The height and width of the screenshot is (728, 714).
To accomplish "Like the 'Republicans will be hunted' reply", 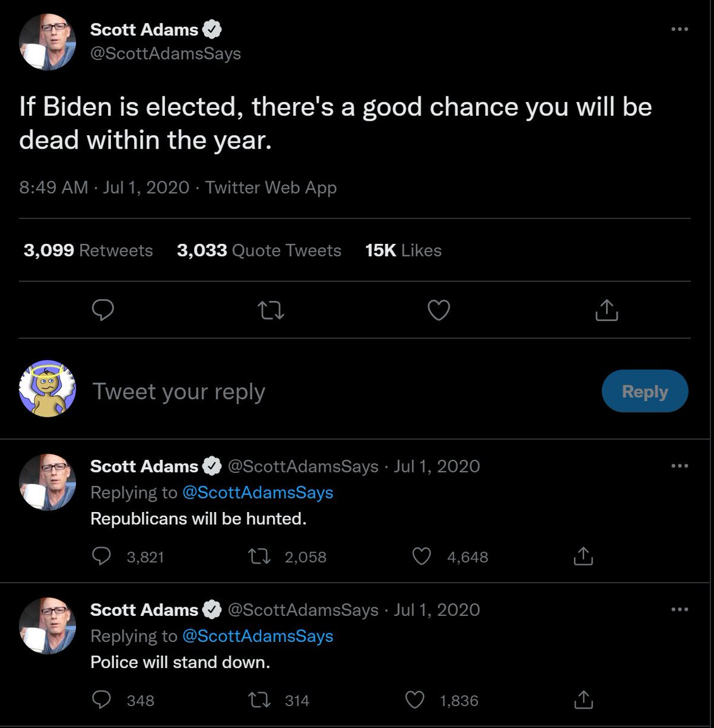I will pos(422,556).
